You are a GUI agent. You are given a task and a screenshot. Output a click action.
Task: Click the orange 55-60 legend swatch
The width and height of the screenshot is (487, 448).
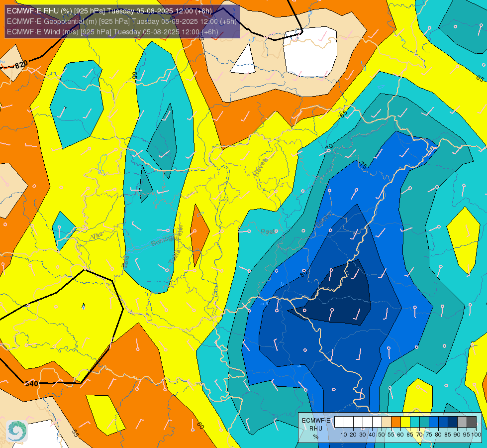[395, 422]
